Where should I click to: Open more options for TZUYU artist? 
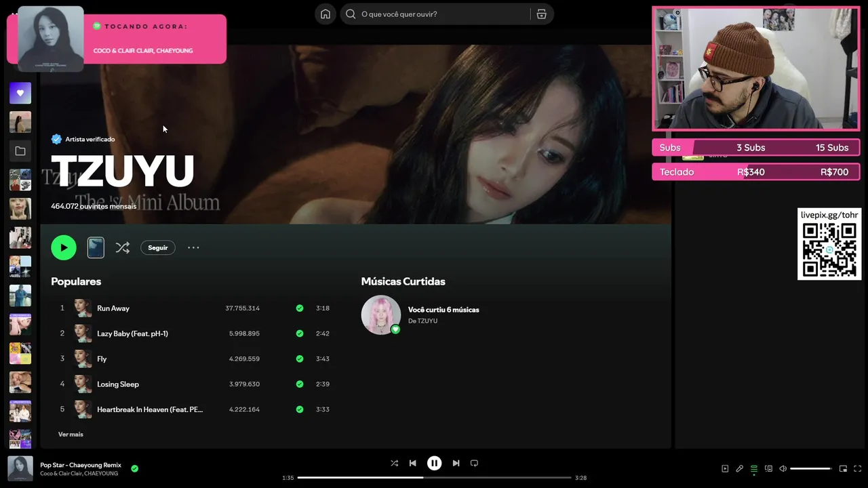[193, 247]
